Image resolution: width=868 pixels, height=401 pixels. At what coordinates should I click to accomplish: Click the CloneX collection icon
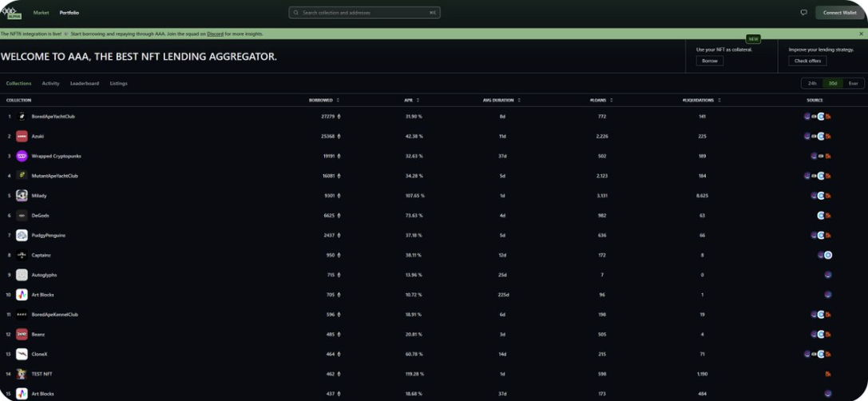coord(22,354)
